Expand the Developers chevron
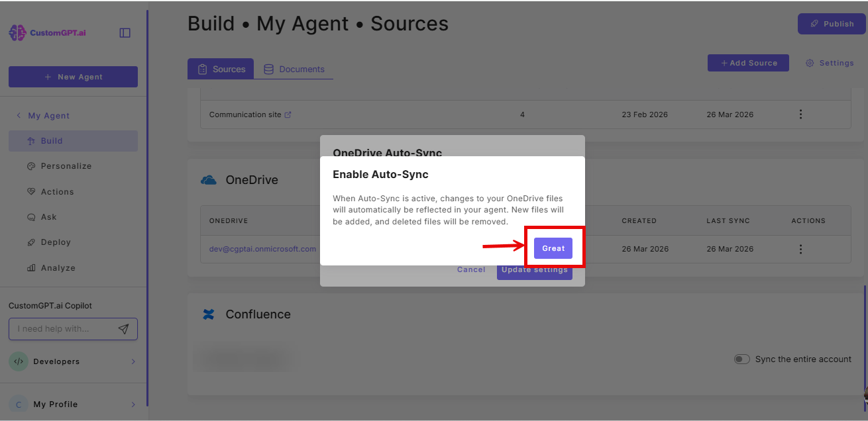This screenshot has width=868, height=421. click(133, 361)
